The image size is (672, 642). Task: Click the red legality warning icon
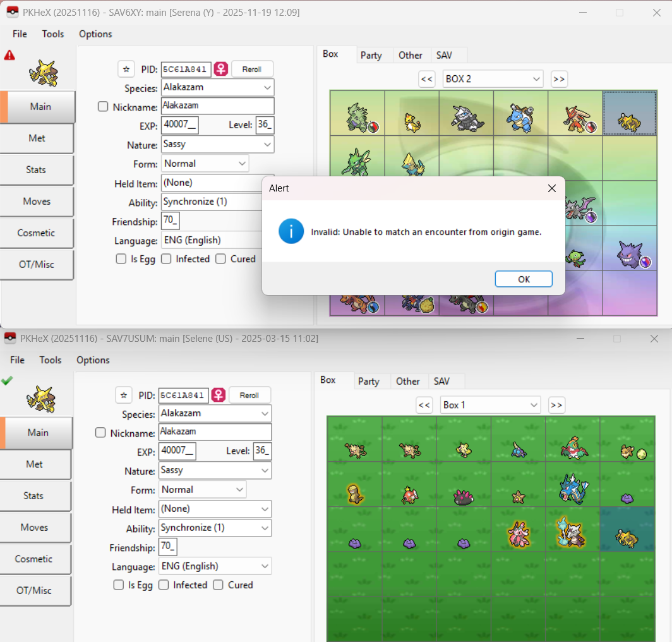9,56
